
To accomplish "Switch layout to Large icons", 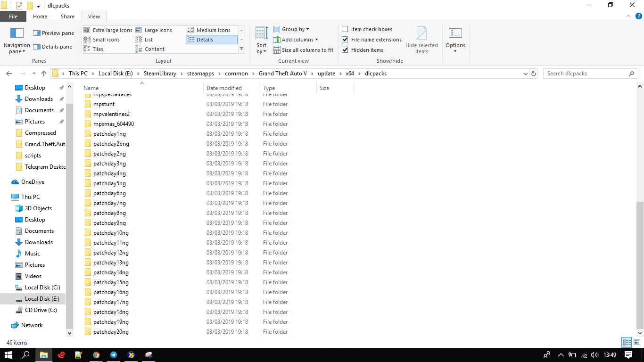I will click(154, 30).
